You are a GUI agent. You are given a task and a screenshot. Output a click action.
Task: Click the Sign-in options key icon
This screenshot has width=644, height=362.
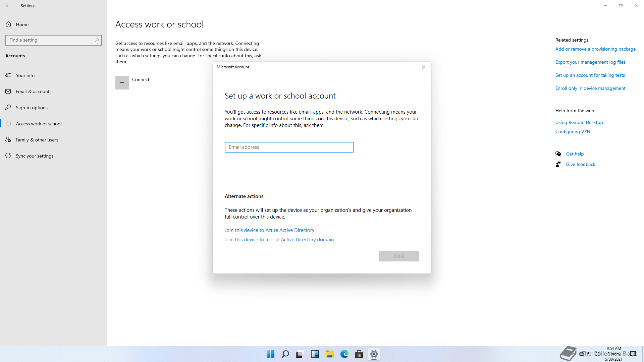point(8,107)
